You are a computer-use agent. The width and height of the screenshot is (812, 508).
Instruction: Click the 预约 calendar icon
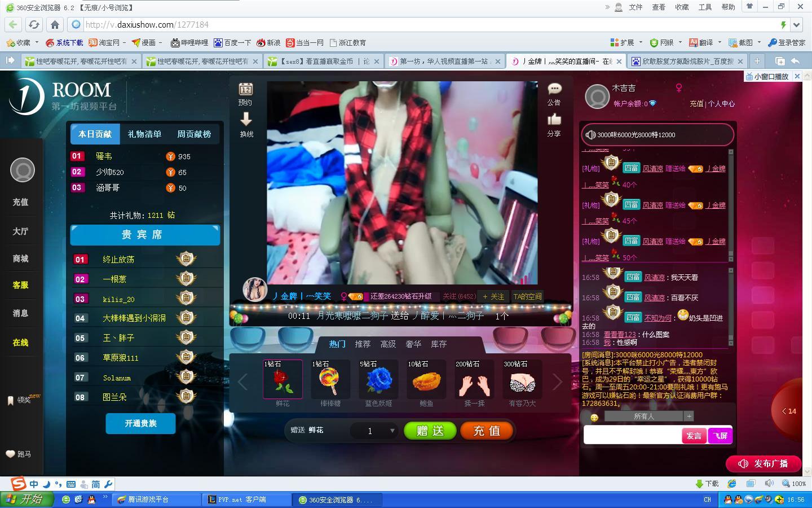(x=246, y=89)
